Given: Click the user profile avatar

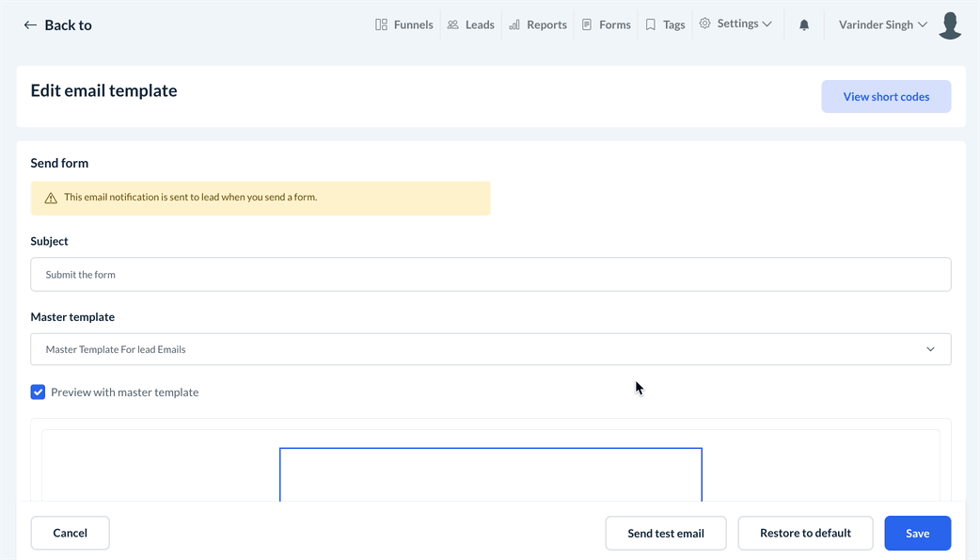Looking at the screenshot, I should [x=950, y=25].
